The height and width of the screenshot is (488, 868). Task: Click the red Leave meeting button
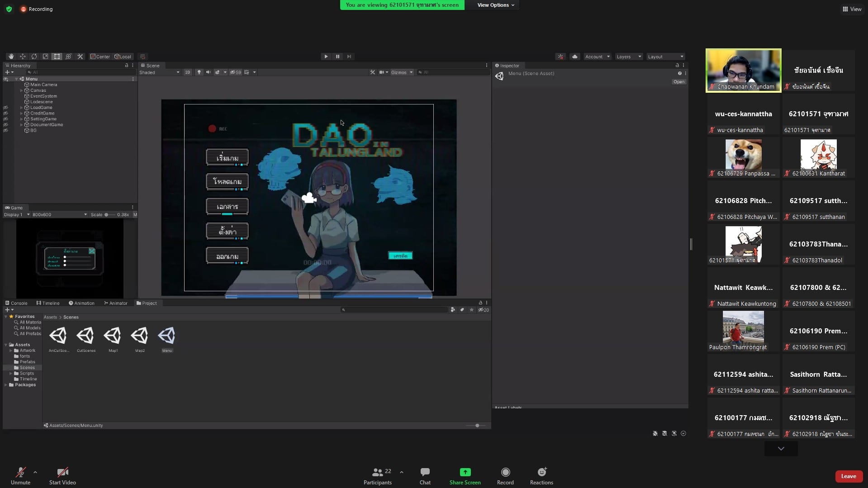[848, 476]
